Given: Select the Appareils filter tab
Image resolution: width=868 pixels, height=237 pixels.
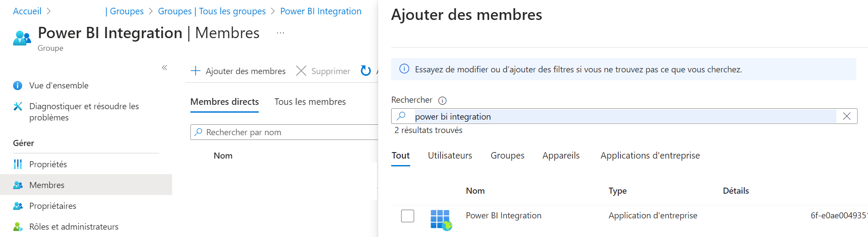Looking at the screenshot, I should [x=561, y=156].
